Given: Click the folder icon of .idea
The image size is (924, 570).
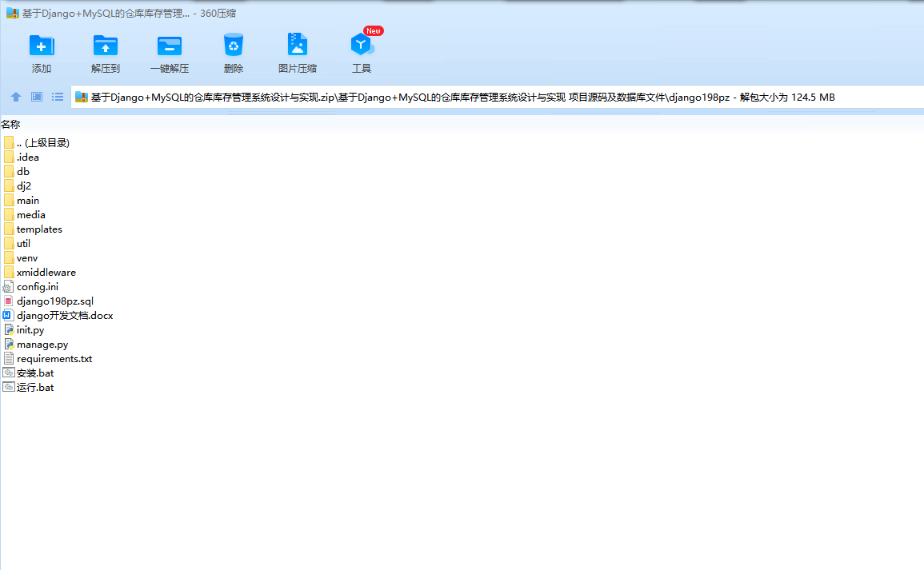Looking at the screenshot, I should (8, 157).
